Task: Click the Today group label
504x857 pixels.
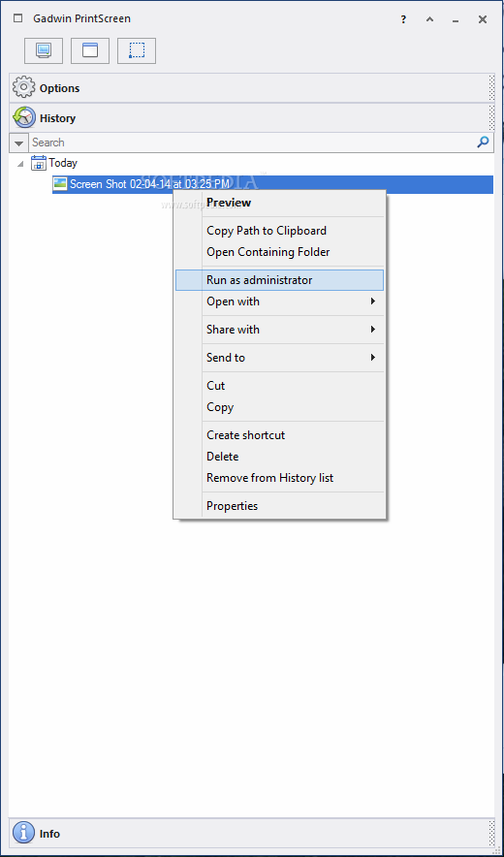Action: point(63,163)
